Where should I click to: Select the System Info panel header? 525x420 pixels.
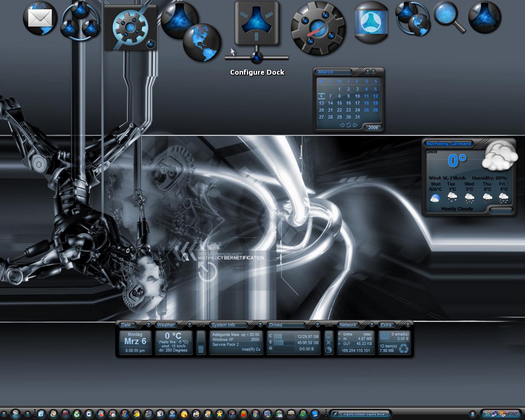tap(229, 325)
